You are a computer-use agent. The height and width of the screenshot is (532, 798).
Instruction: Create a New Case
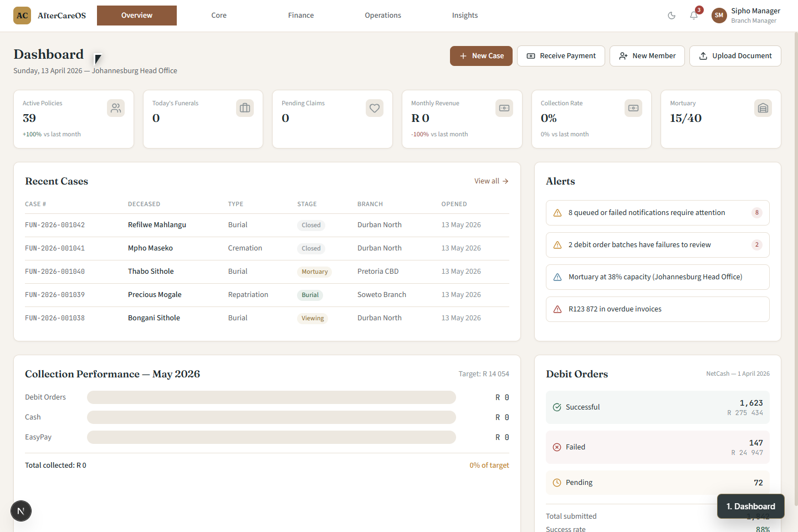pos(481,56)
